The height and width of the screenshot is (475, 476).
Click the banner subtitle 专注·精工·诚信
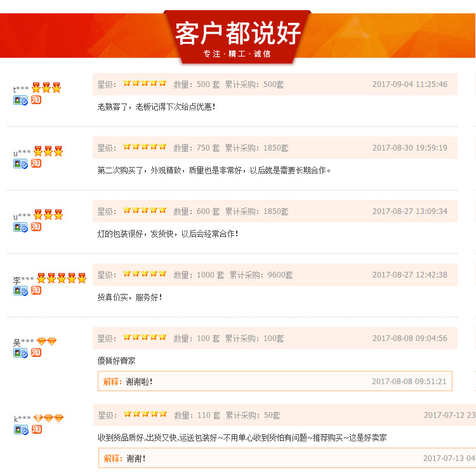237,54
